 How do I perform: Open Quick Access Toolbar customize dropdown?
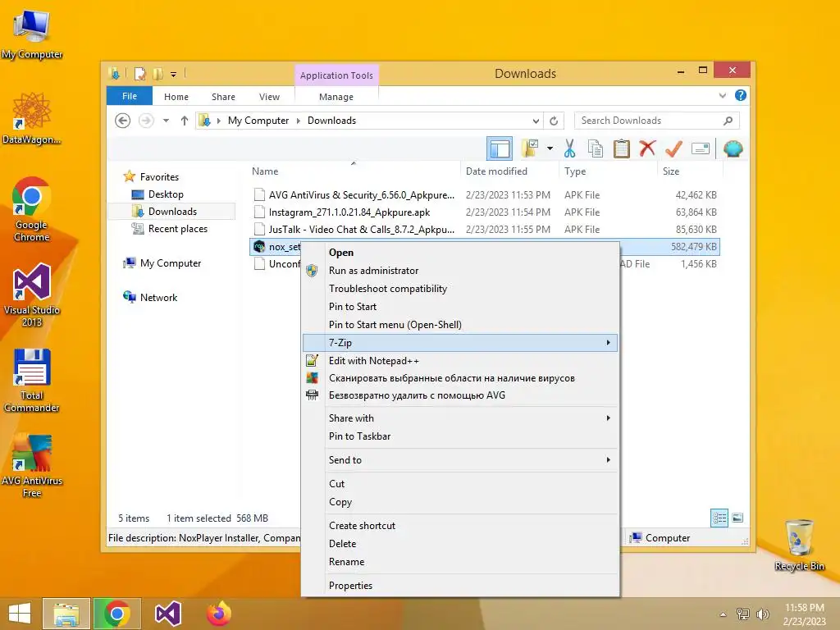pyautogui.click(x=174, y=75)
